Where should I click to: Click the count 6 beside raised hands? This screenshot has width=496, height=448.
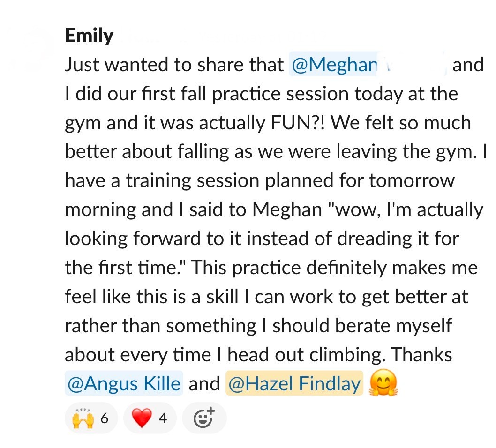[x=104, y=418]
